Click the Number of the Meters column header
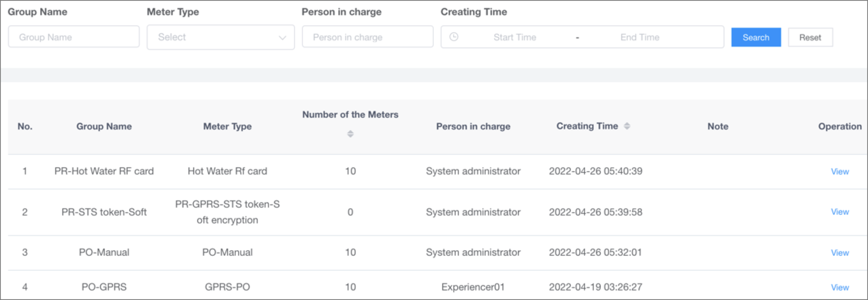 click(x=350, y=114)
